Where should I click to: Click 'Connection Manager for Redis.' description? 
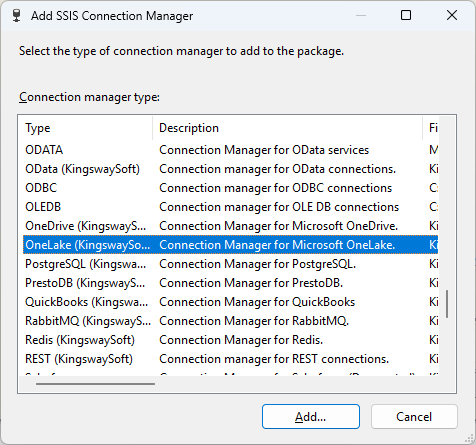pos(241,340)
